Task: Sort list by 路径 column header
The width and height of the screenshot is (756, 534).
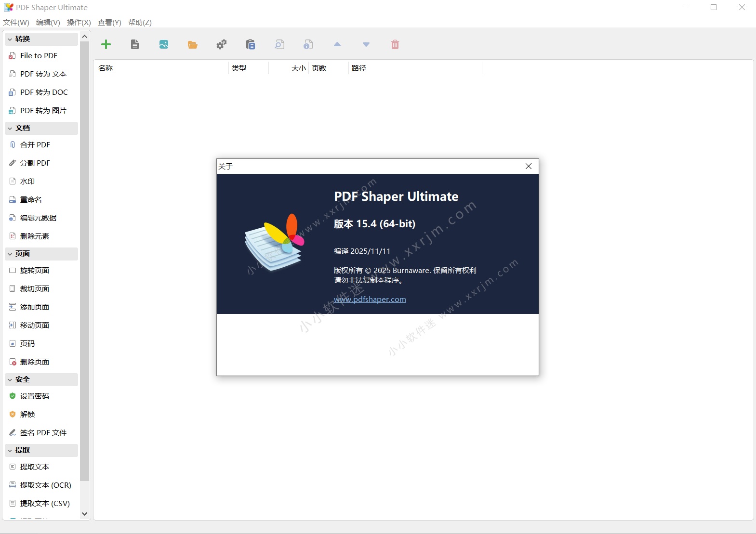Action: coord(415,68)
